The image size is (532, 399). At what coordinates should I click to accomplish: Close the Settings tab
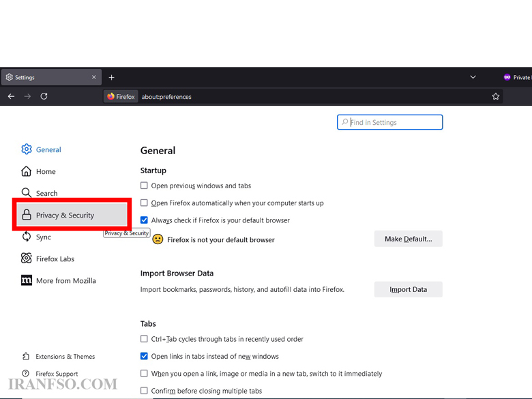point(94,77)
